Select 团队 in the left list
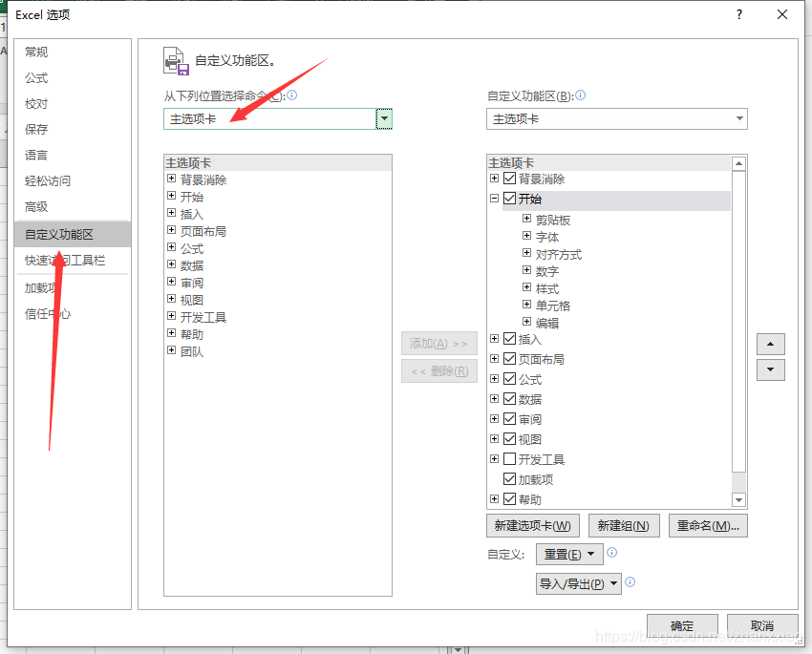The width and height of the screenshot is (812, 654). click(x=192, y=352)
